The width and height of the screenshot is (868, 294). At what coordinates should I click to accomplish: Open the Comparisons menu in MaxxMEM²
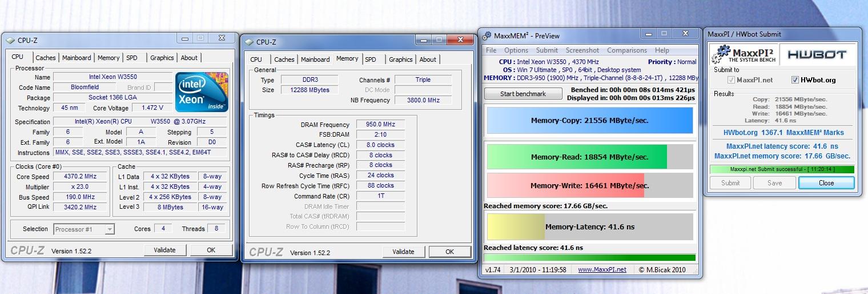pos(627,50)
